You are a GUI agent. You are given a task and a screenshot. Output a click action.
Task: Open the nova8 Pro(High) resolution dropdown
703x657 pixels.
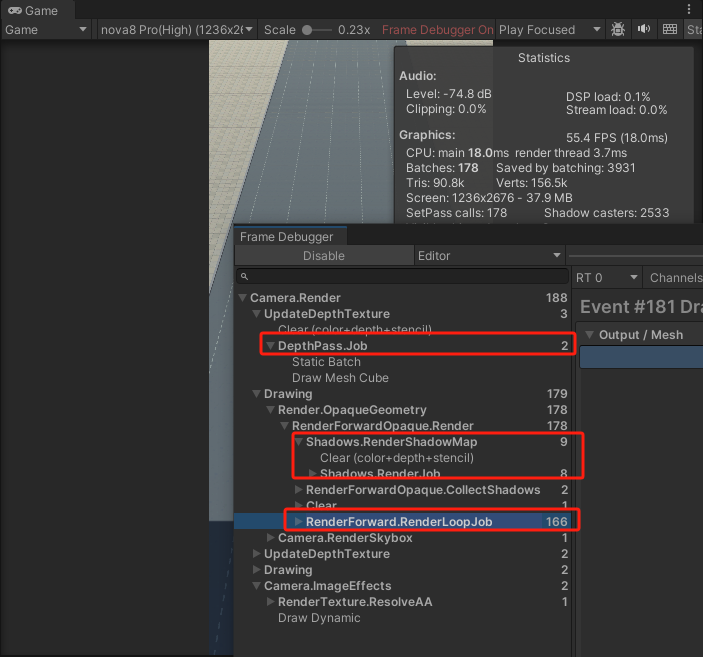(x=177, y=30)
